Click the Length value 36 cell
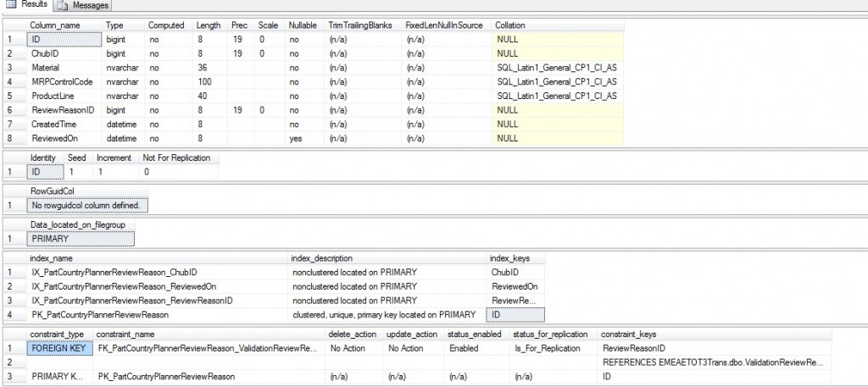The image size is (868, 387). tap(209, 68)
